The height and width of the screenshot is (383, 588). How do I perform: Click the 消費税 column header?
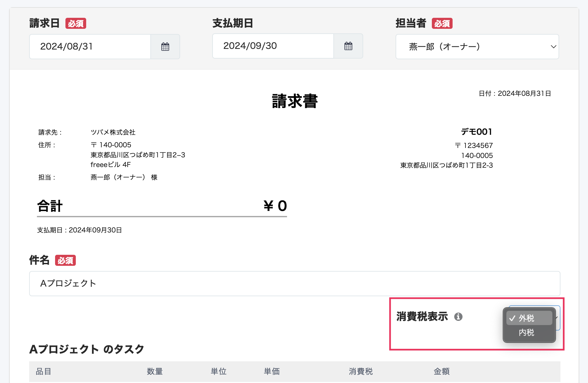click(361, 371)
